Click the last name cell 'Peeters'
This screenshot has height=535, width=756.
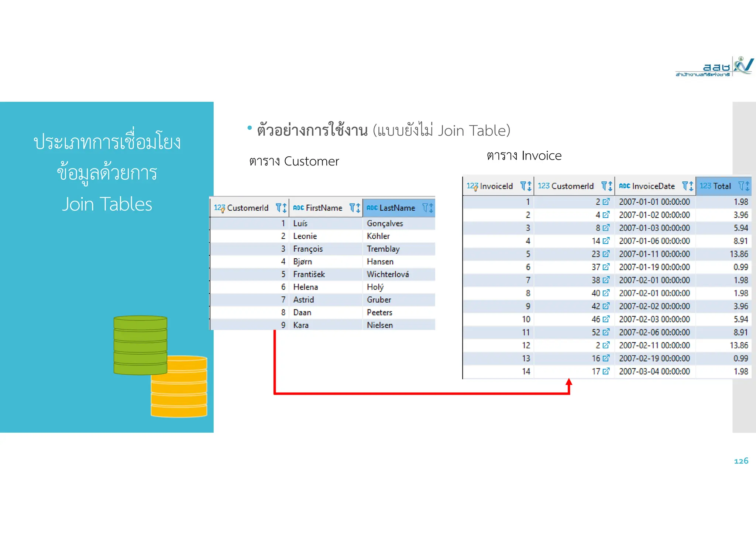point(399,313)
